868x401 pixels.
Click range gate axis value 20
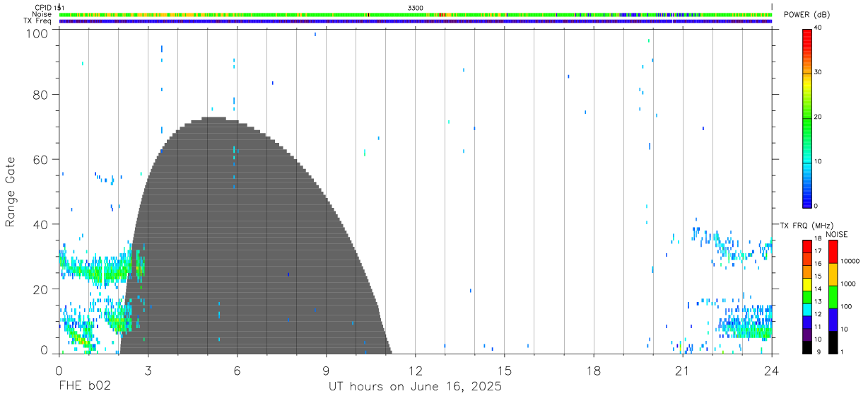click(41, 290)
